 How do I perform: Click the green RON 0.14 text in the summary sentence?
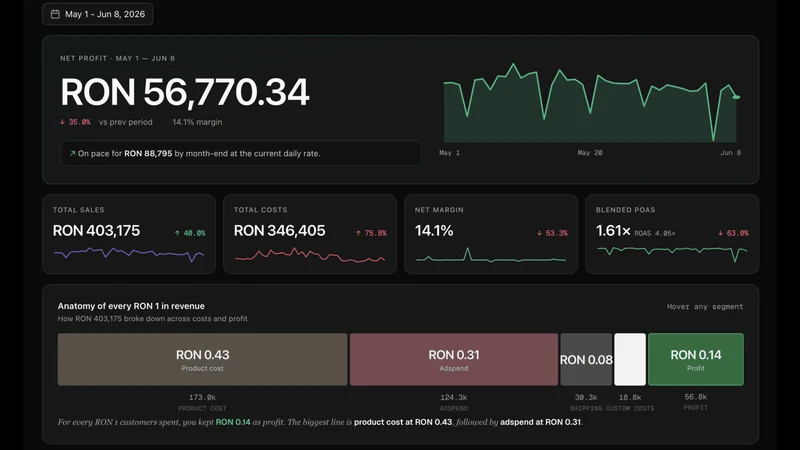pyautogui.click(x=233, y=422)
